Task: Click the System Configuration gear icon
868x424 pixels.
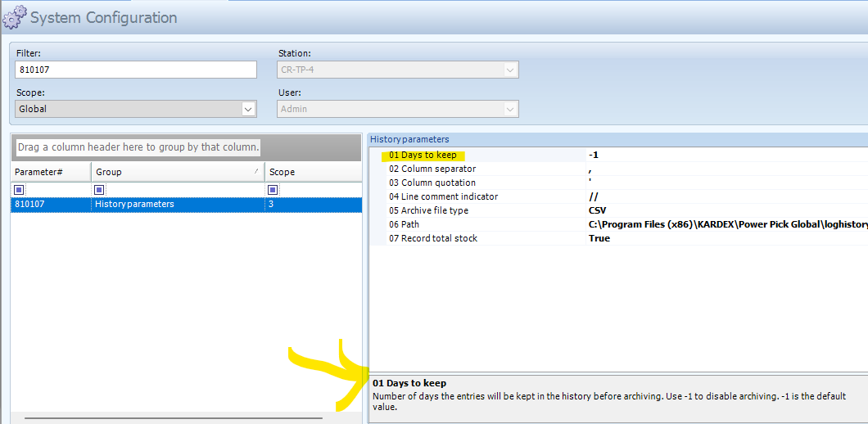Action: (x=14, y=17)
